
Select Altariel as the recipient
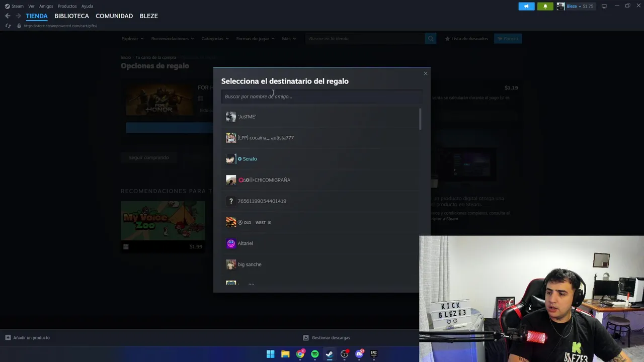point(320,243)
